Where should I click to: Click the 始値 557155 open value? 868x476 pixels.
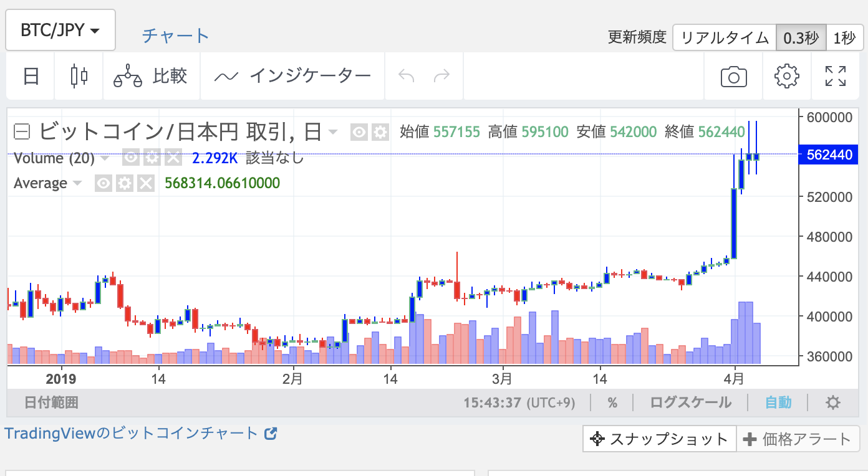440,132
